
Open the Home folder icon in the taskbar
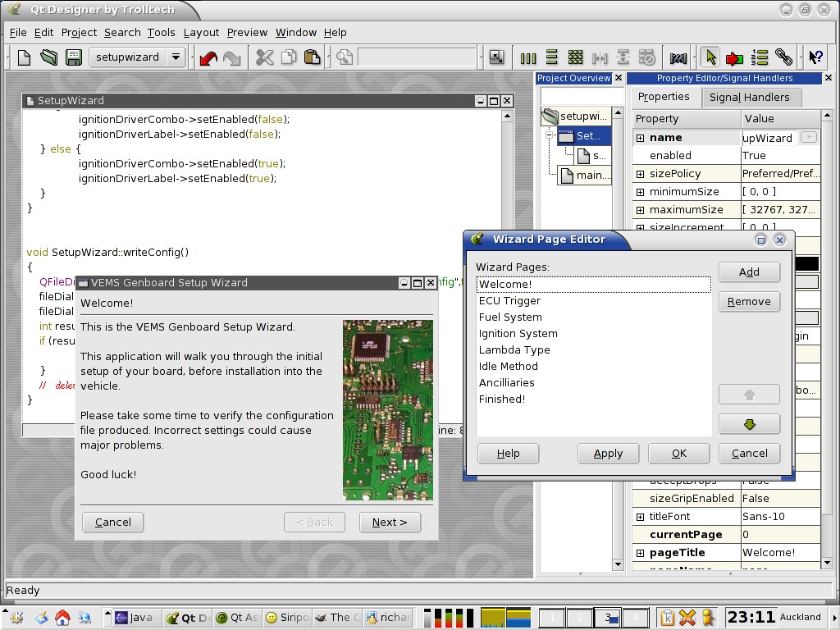pyautogui.click(x=62, y=618)
